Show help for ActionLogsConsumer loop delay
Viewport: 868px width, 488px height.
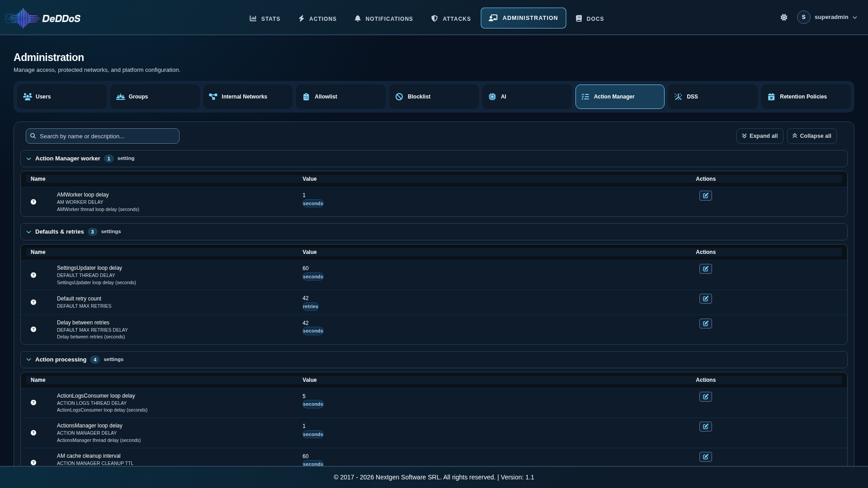[33, 403]
